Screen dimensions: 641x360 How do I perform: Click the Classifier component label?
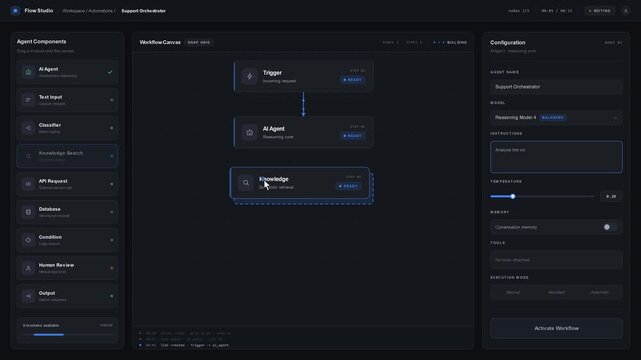tap(50, 125)
